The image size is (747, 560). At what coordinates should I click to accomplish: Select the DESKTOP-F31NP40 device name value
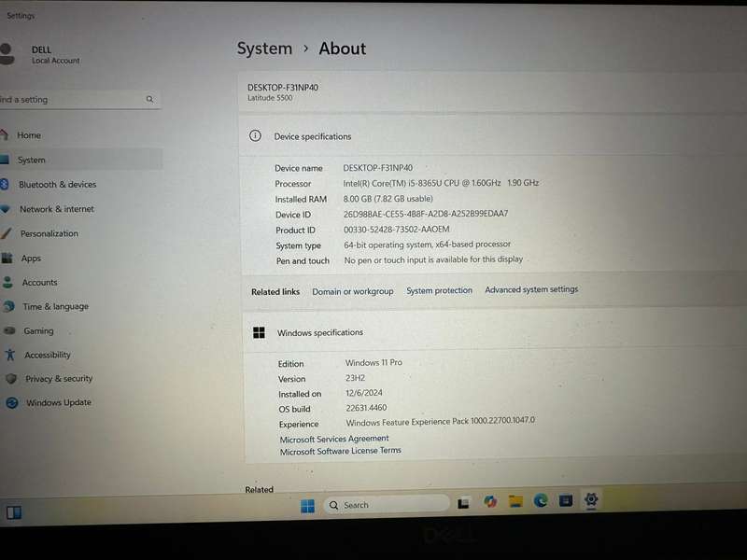click(378, 168)
